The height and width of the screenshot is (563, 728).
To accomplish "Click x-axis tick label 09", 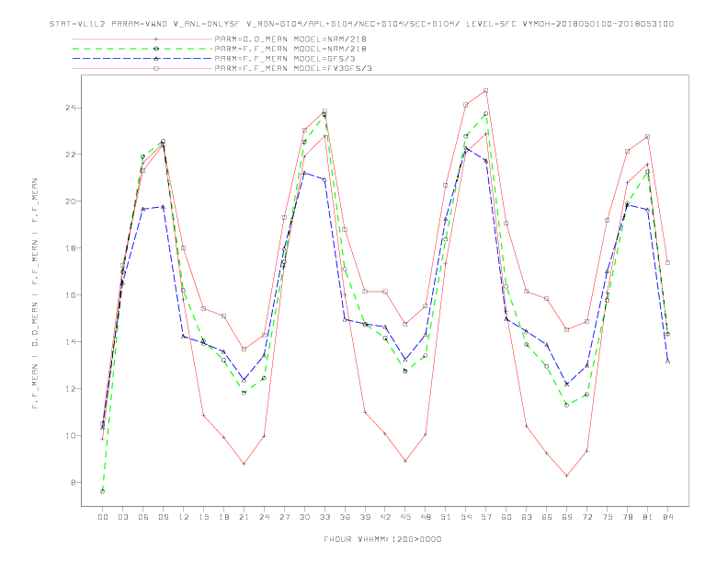I will pyautogui.click(x=163, y=517).
